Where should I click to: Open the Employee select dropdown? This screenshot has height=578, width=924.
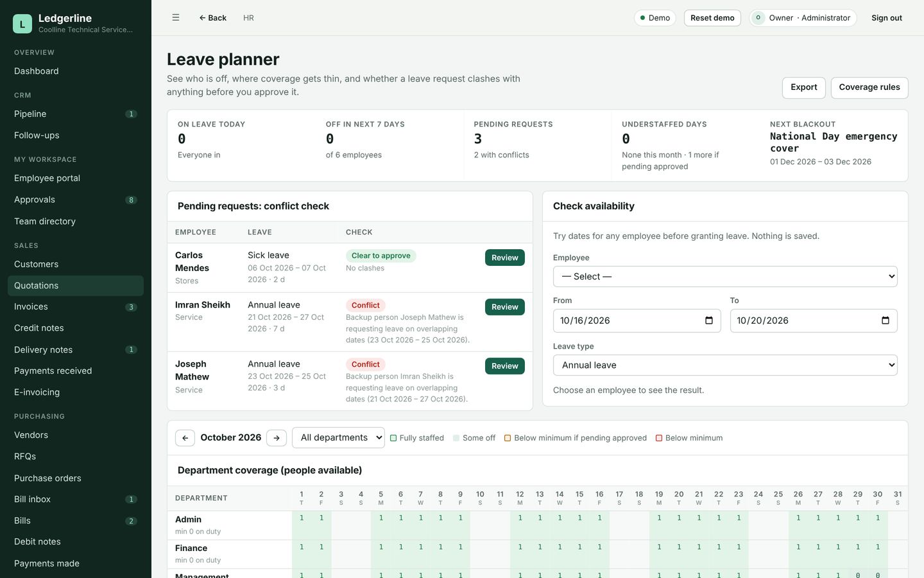tap(725, 277)
